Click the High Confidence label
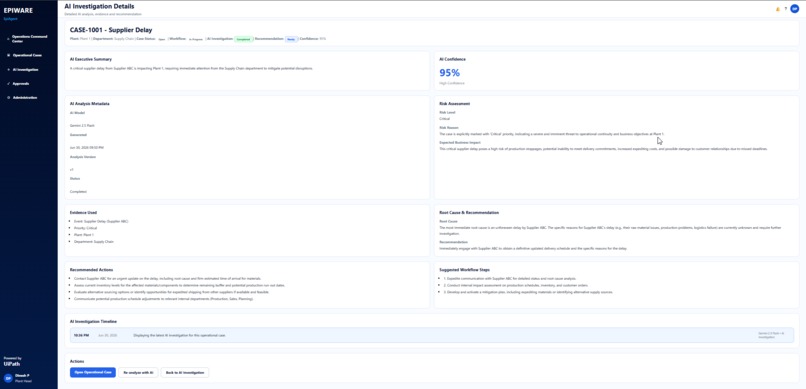Viewport: 806px width, 389px height. point(452,83)
